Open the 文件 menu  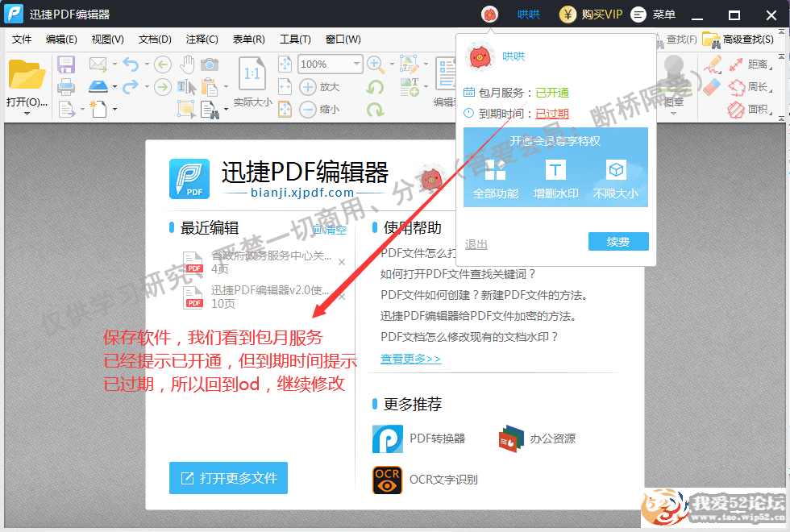[22, 39]
